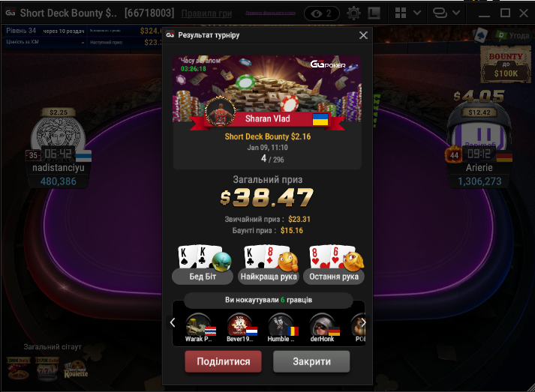Expand the table layout dropdown arrow
The width and height of the screenshot is (535, 392).
point(417,13)
